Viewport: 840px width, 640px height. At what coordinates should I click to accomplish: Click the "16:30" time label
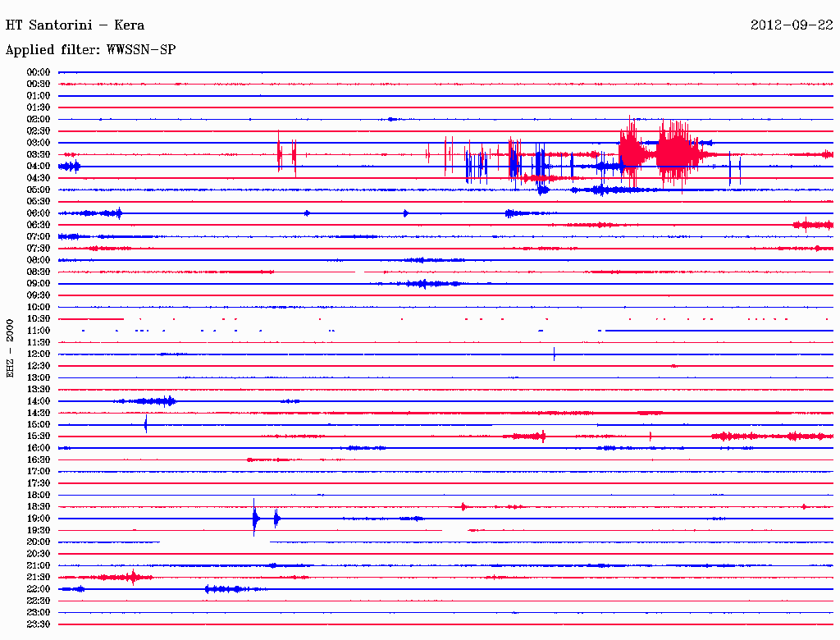click(x=39, y=460)
